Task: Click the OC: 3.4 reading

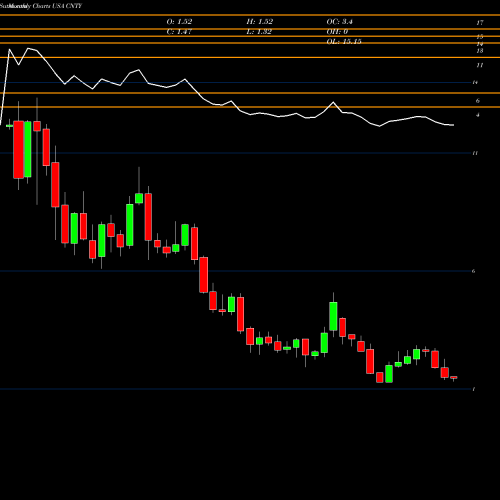Action: coord(339,22)
